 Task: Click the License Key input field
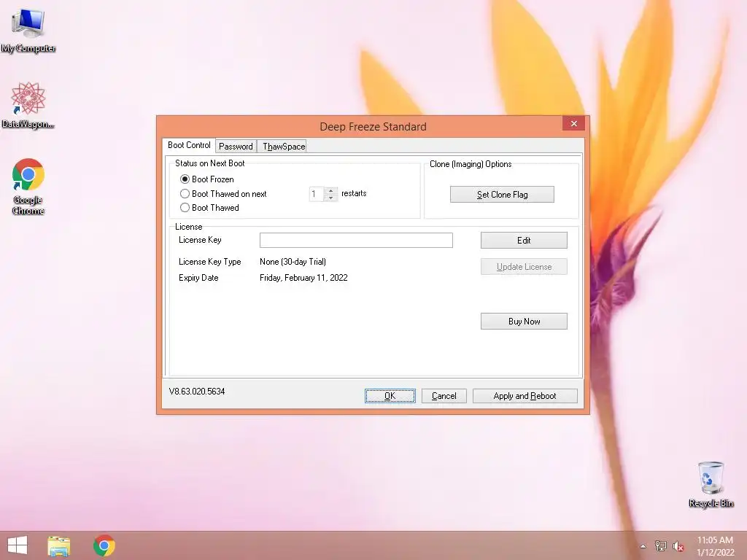pyautogui.click(x=356, y=240)
